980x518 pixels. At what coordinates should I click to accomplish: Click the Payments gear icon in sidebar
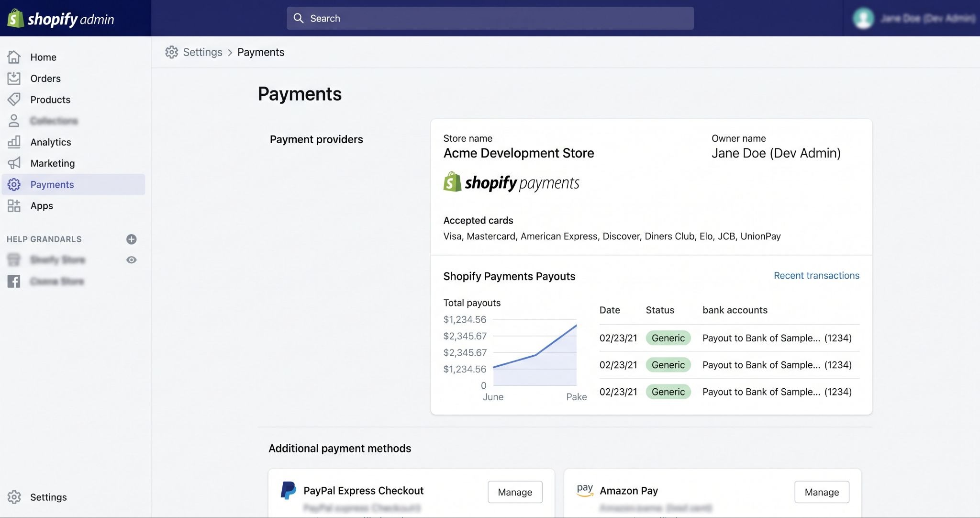click(x=14, y=184)
